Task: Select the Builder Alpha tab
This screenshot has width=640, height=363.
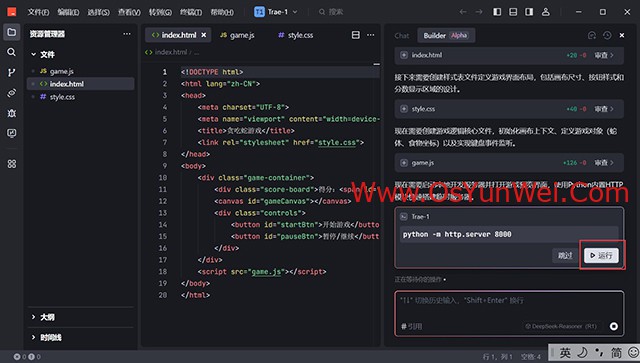Action: (446, 36)
